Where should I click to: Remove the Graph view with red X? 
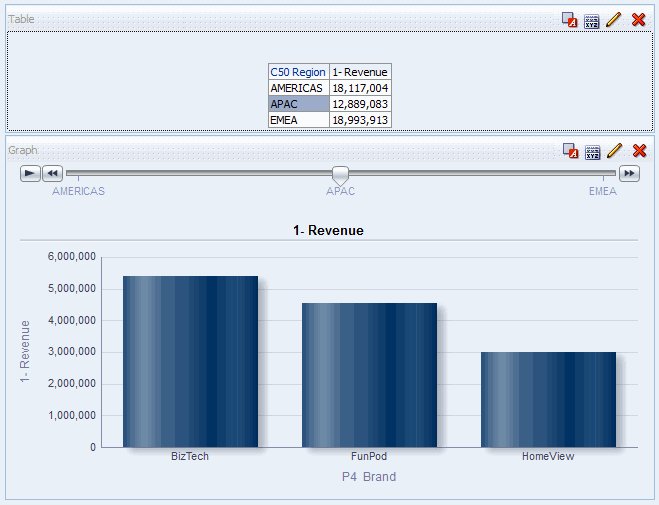coord(639,151)
